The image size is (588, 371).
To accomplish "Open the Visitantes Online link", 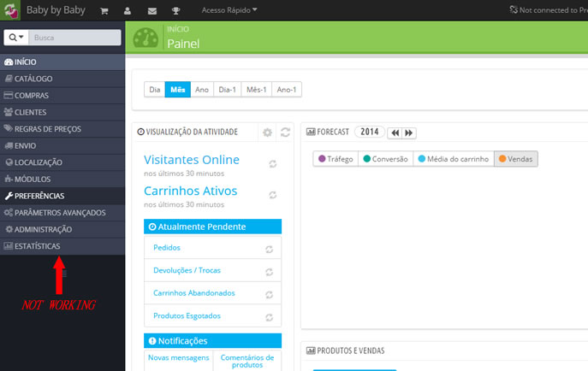I will pyautogui.click(x=192, y=160).
